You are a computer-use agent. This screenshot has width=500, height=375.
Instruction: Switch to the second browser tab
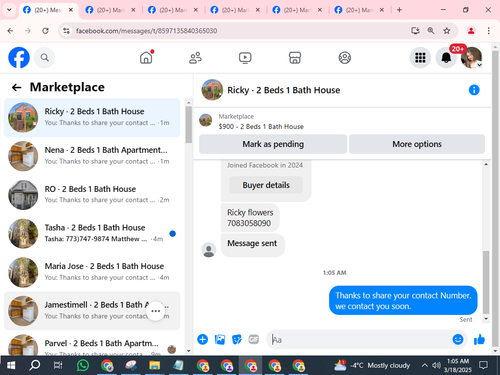(111, 10)
